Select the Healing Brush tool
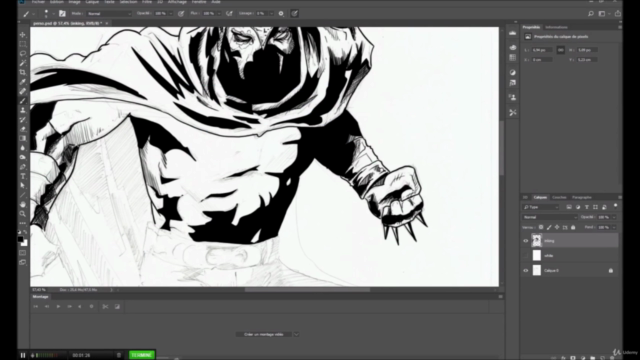Viewport: 640px width, 360px height. [23, 91]
